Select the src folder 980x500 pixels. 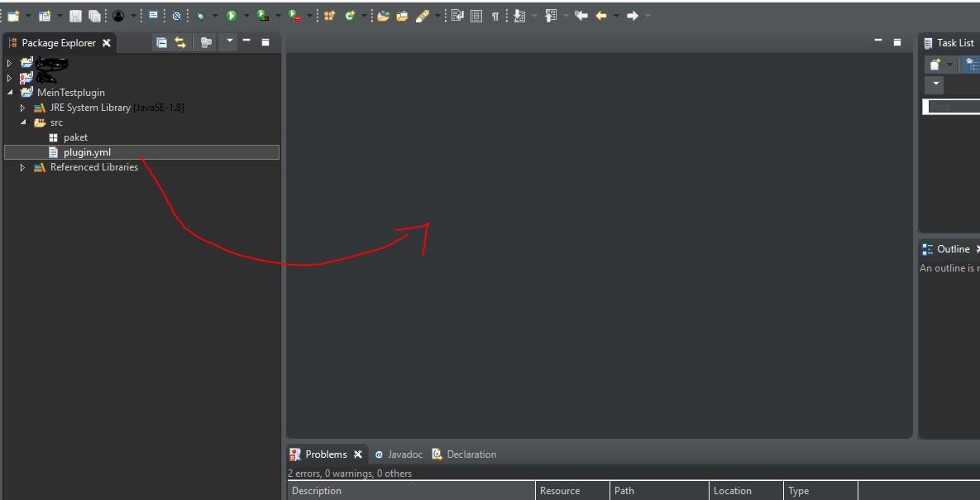tap(56, 123)
